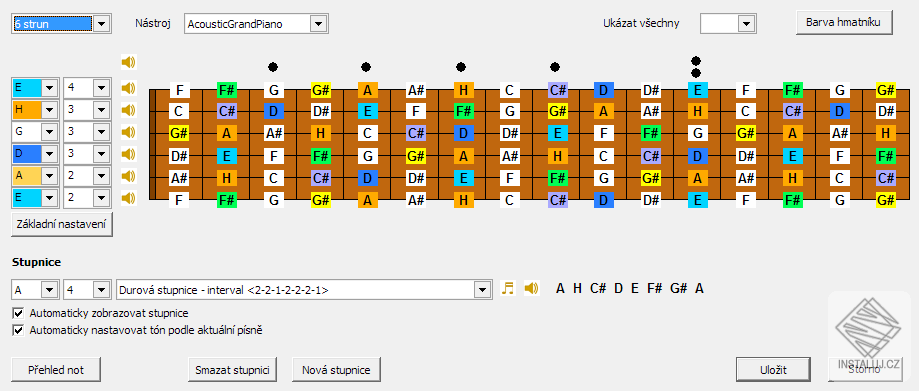Open the high E string note dropdown (octave 4 row)
The height and width of the screenshot is (391, 919).
[x=50, y=89]
